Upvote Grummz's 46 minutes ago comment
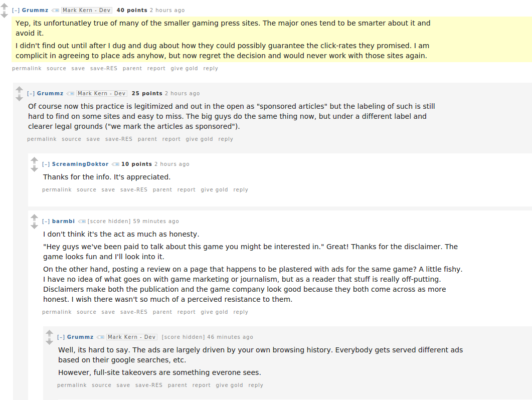This screenshot has height=400, width=532. (50, 333)
